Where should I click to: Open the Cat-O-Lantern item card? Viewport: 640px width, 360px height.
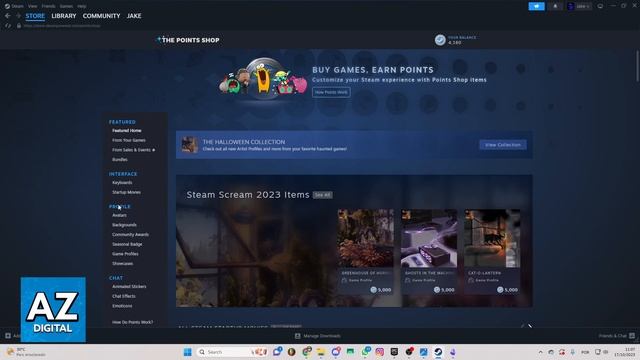(492, 252)
